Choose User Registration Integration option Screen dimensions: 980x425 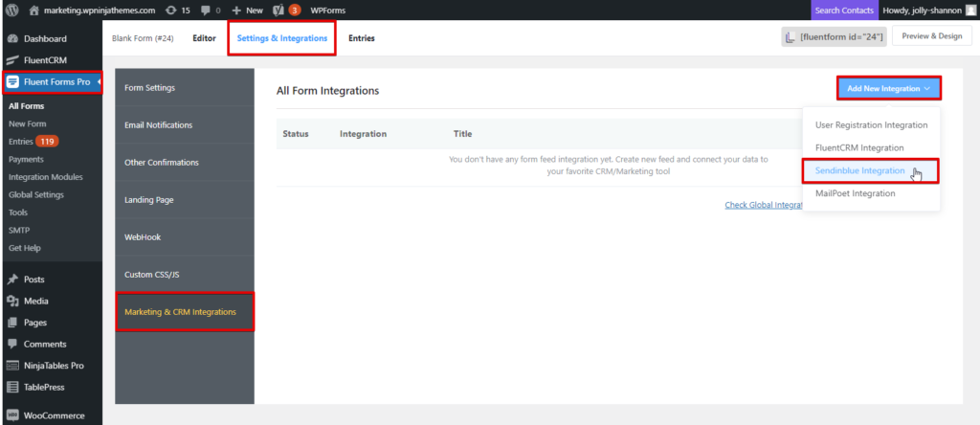871,125
